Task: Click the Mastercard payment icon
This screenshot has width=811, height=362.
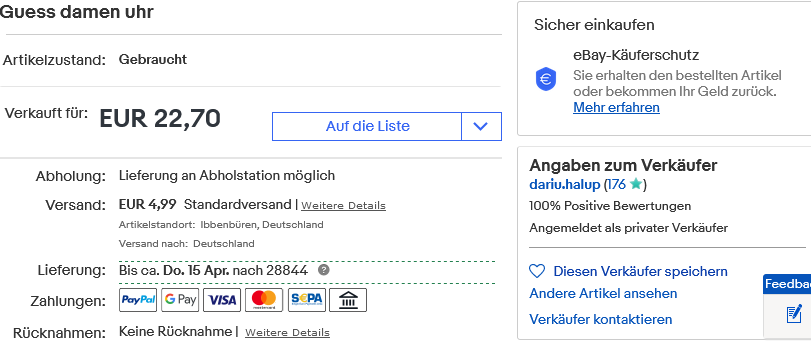Action: click(x=264, y=300)
